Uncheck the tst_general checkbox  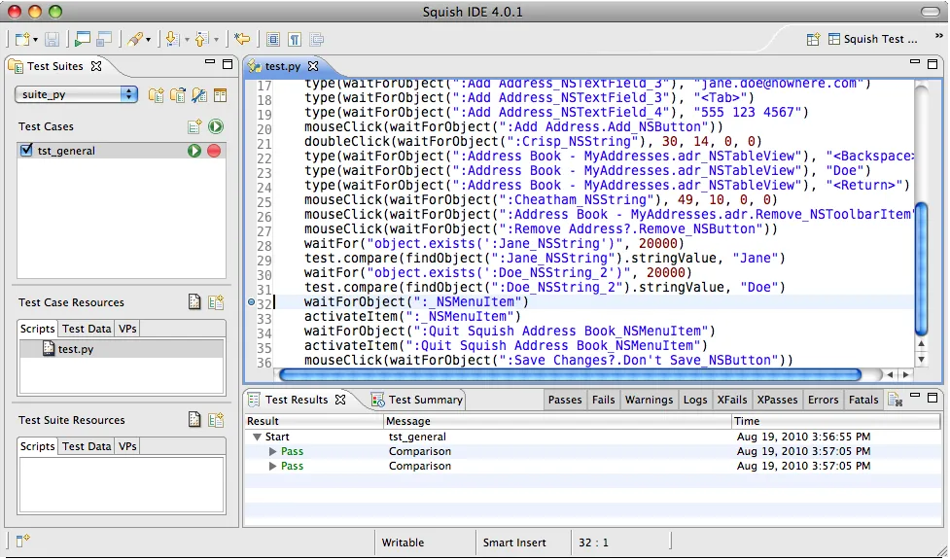pos(26,151)
